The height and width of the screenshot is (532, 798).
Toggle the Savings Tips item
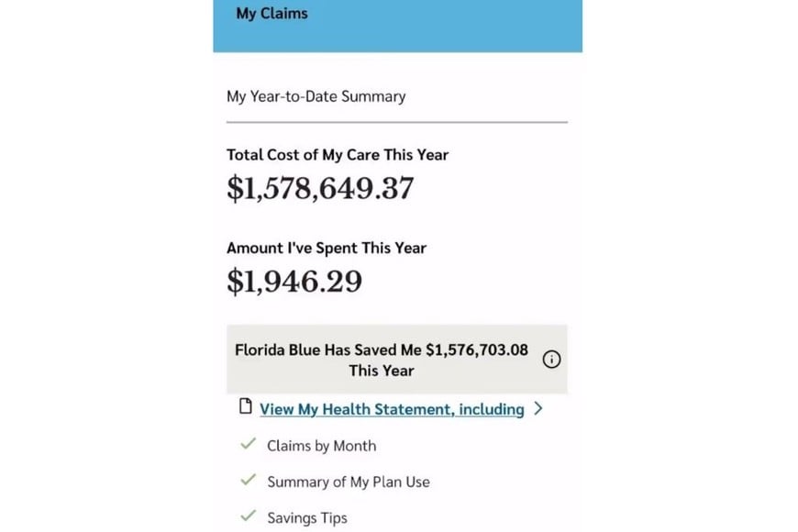click(306, 517)
